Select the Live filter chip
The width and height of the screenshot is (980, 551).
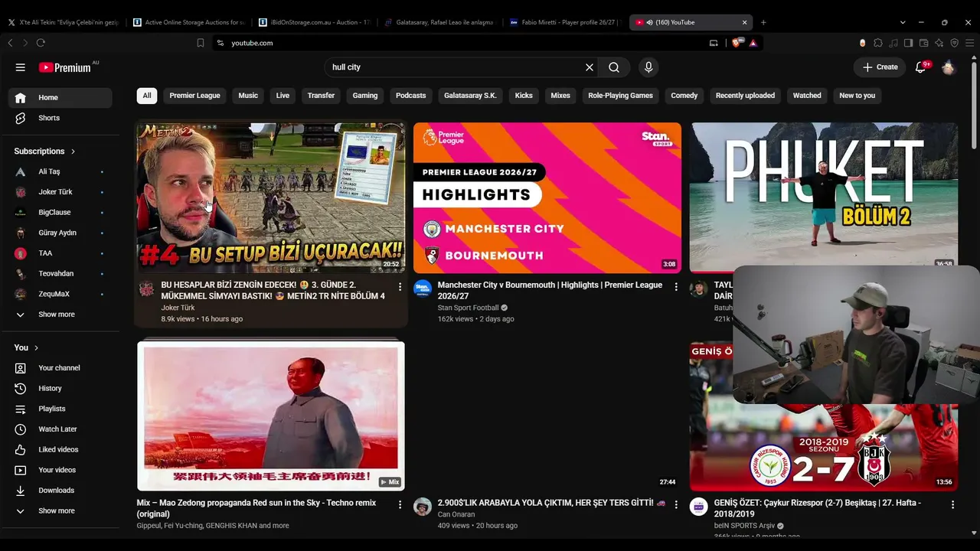(x=283, y=96)
